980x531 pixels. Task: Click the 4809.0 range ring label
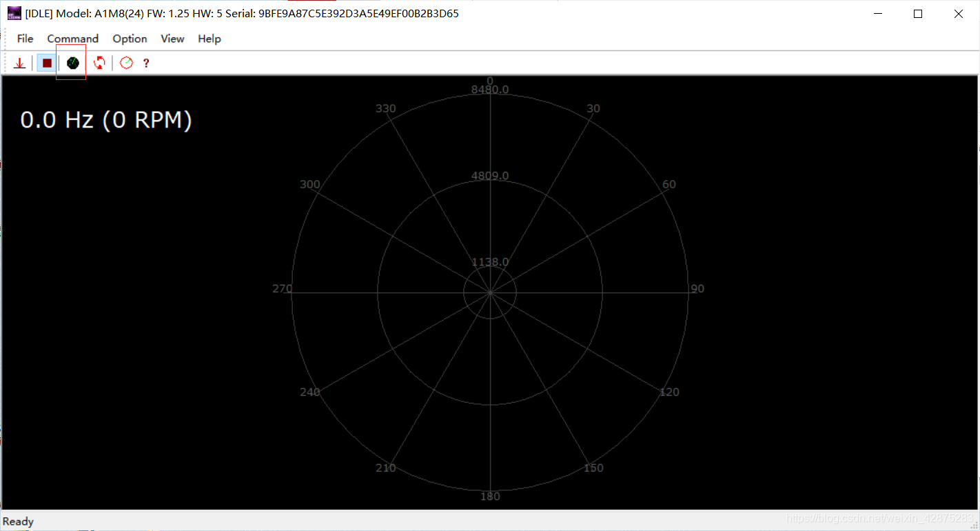tap(490, 176)
